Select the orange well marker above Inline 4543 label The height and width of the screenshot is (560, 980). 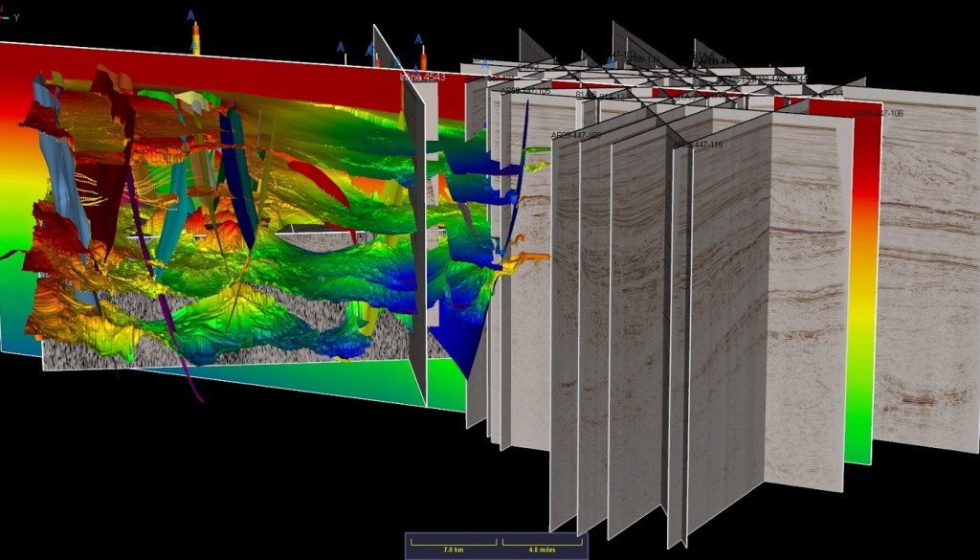click(422, 55)
